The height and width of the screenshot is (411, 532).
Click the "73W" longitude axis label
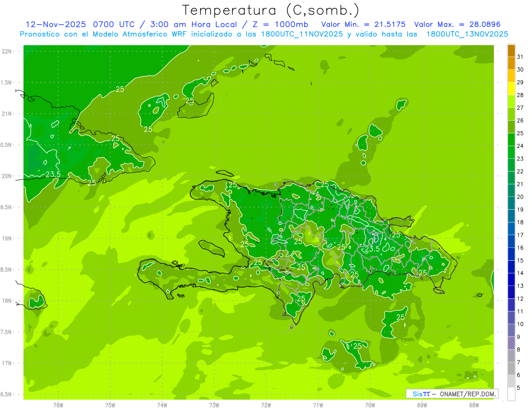[x=214, y=405]
